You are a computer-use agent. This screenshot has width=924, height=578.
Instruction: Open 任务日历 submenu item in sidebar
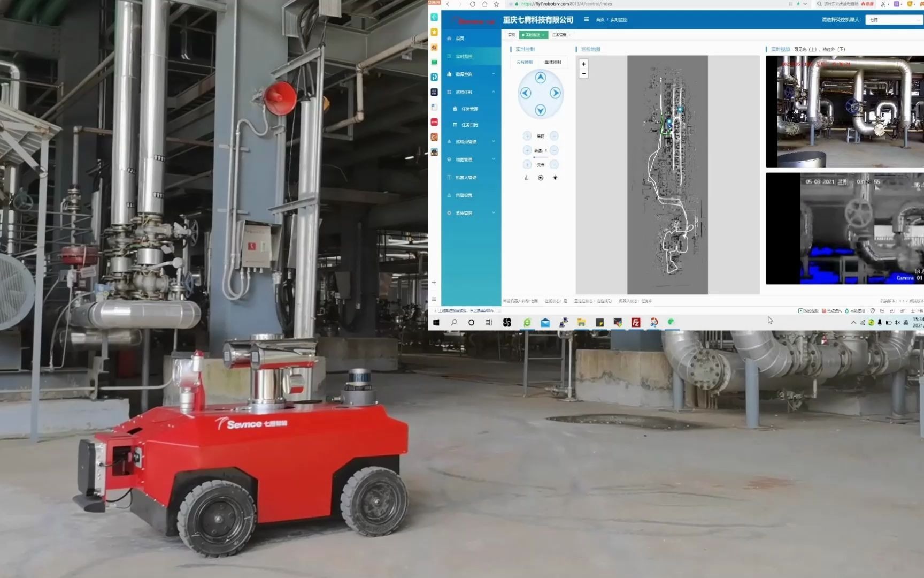pyautogui.click(x=472, y=125)
